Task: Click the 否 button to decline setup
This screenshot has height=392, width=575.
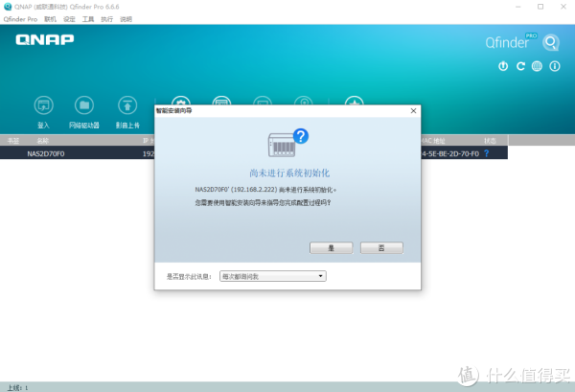Action: (381, 246)
